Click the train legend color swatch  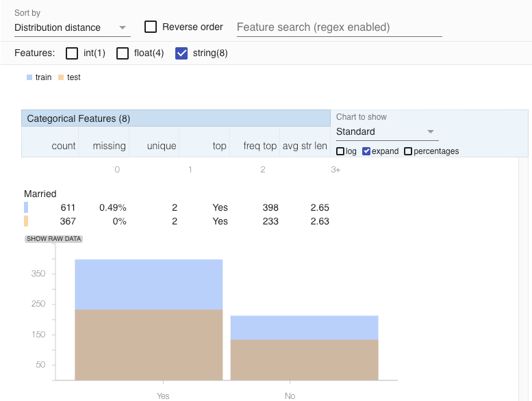click(29, 77)
